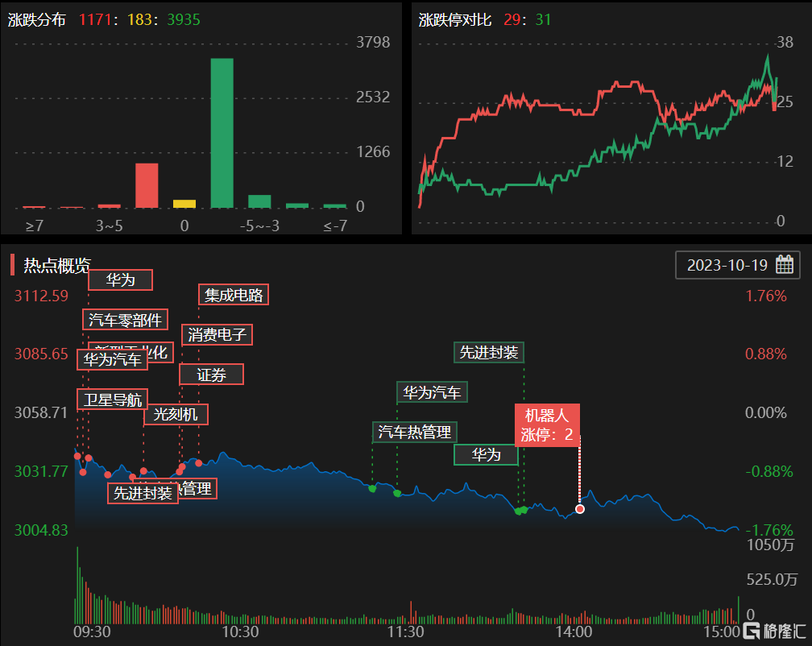812x646 pixels.
Task: Click the 2023-10-19 date field
Action: coord(737,265)
